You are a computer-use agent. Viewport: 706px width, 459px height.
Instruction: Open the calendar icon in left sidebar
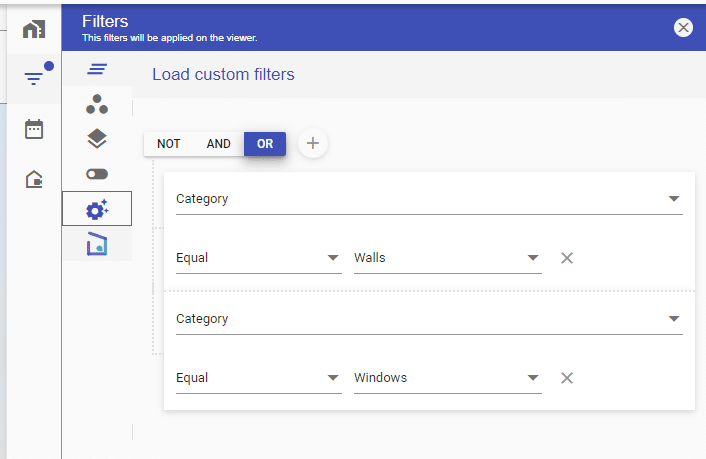(x=34, y=129)
